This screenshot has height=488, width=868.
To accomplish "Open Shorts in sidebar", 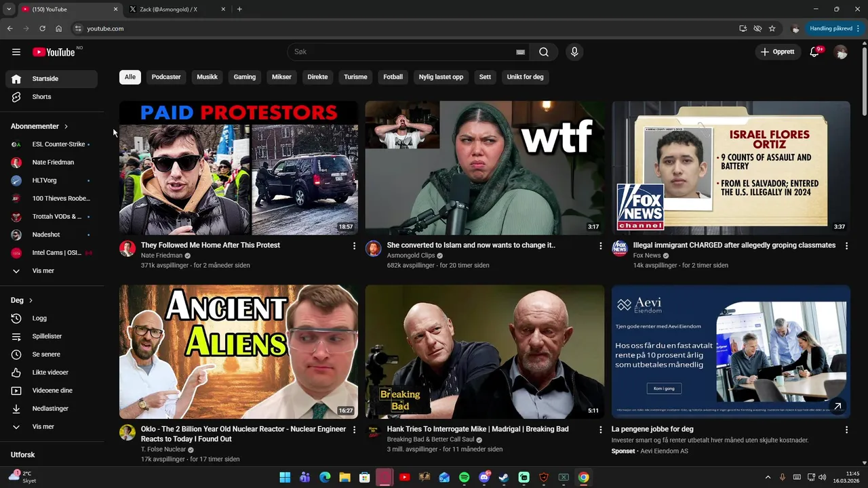I will pos(52,97).
